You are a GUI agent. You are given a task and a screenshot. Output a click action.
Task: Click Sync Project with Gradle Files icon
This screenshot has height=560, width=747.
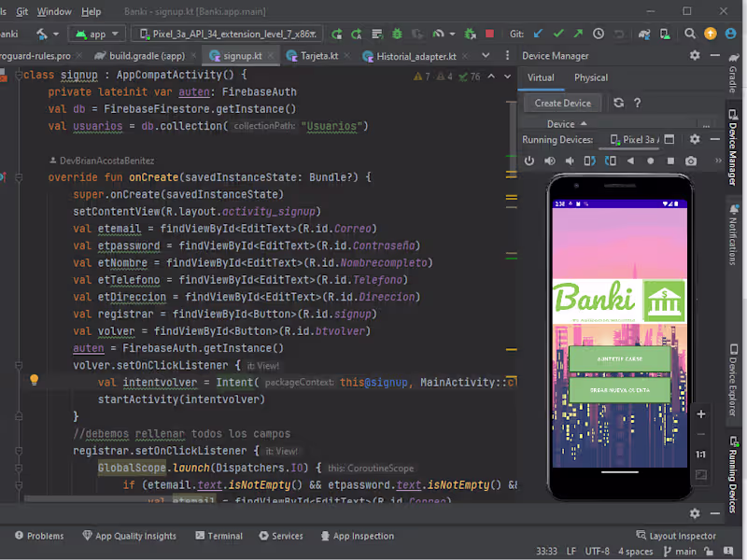[x=644, y=34]
